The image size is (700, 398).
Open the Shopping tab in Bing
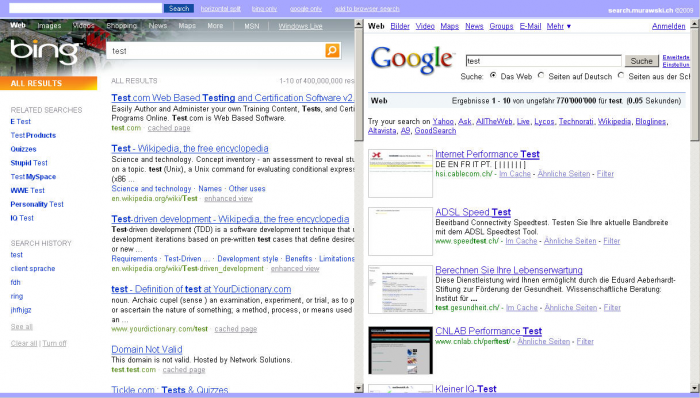pyautogui.click(x=121, y=26)
